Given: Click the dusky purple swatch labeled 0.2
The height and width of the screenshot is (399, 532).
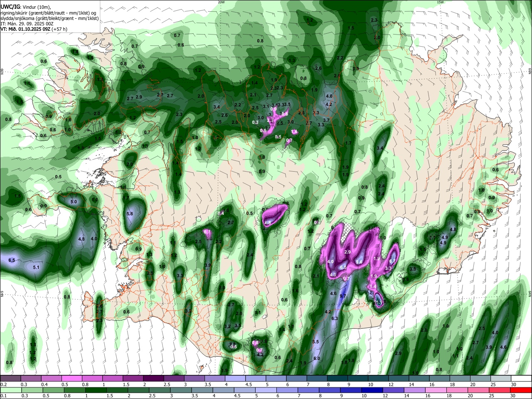Looking at the screenshot, I should tap(10, 378).
